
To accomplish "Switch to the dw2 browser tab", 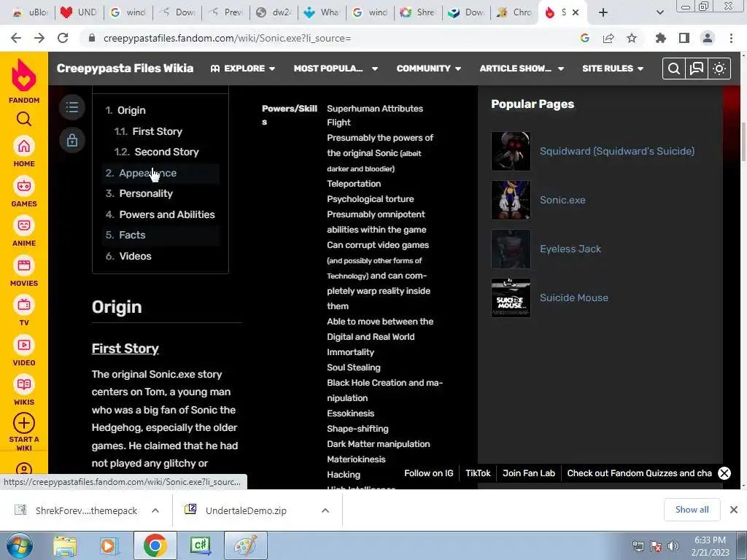I will pos(274,12).
